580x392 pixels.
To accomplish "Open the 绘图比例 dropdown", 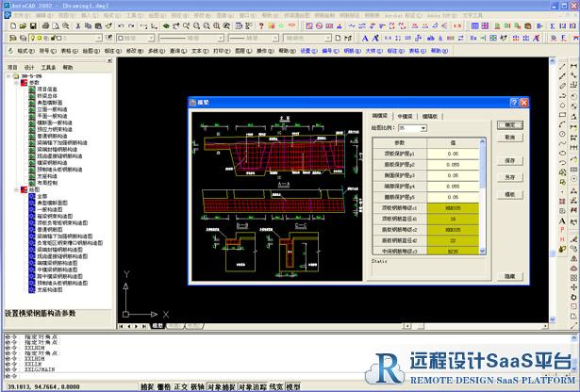I will (423, 127).
